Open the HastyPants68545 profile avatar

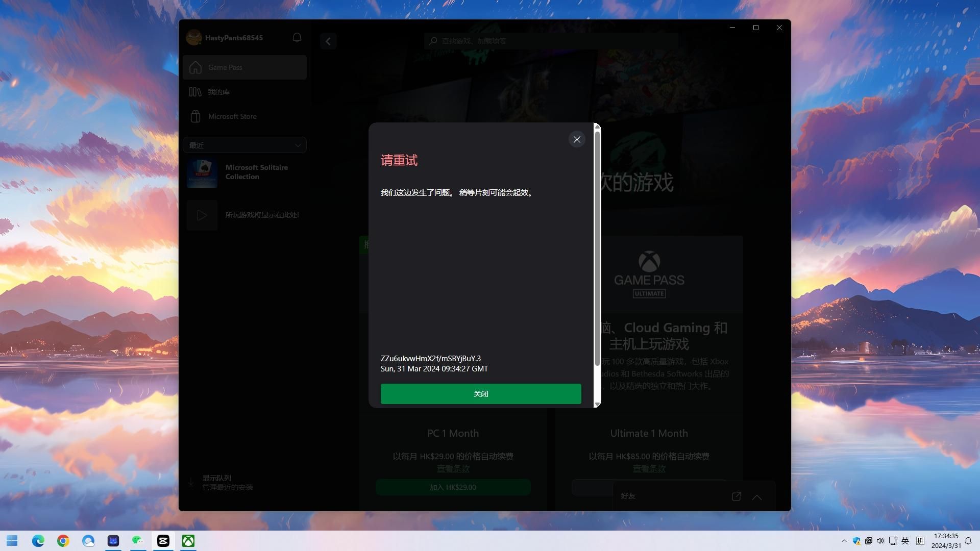pyautogui.click(x=193, y=38)
